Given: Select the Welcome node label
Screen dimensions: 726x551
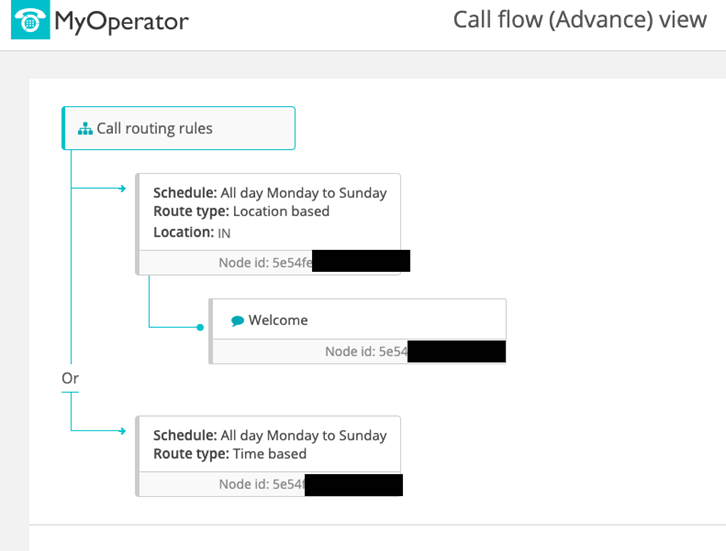Looking at the screenshot, I should [x=278, y=321].
